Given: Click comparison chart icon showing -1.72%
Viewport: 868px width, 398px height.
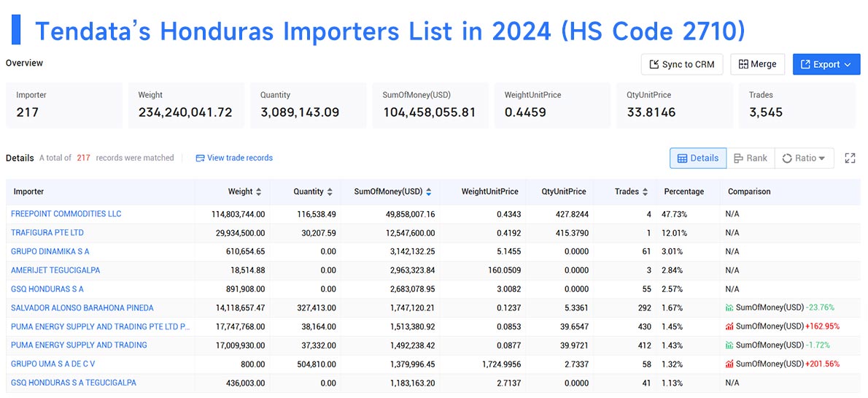Looking at the screenshot, I should click(730, 345).
